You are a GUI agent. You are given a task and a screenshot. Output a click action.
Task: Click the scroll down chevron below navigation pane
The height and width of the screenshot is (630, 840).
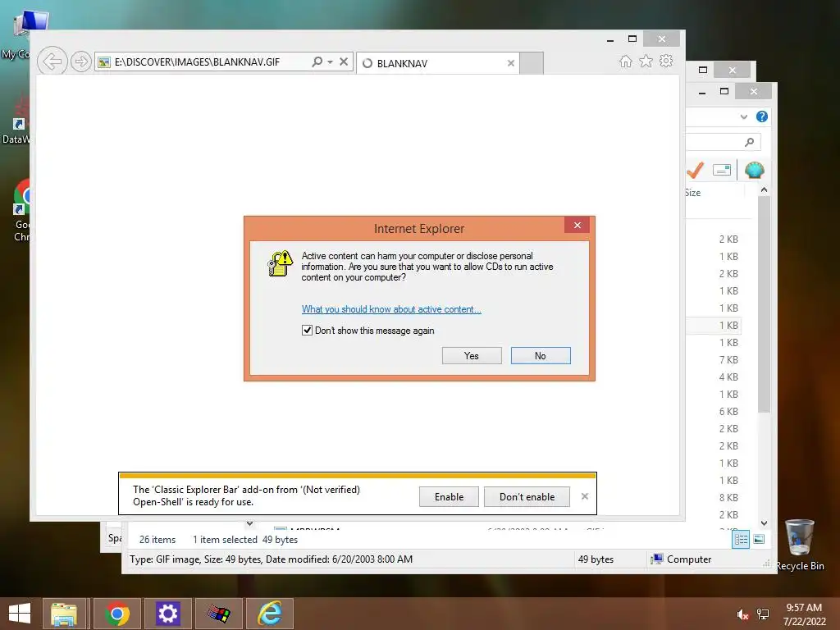[x=249, y=523]
